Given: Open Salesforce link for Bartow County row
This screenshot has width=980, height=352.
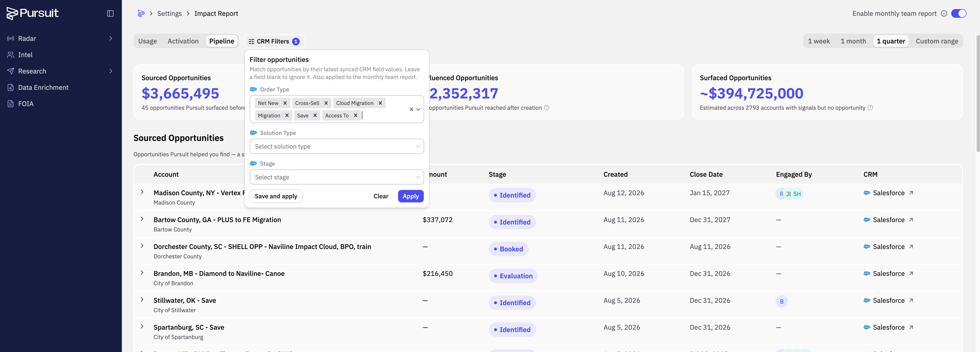Looking at the screenshot, I should (x=888, y=220).
